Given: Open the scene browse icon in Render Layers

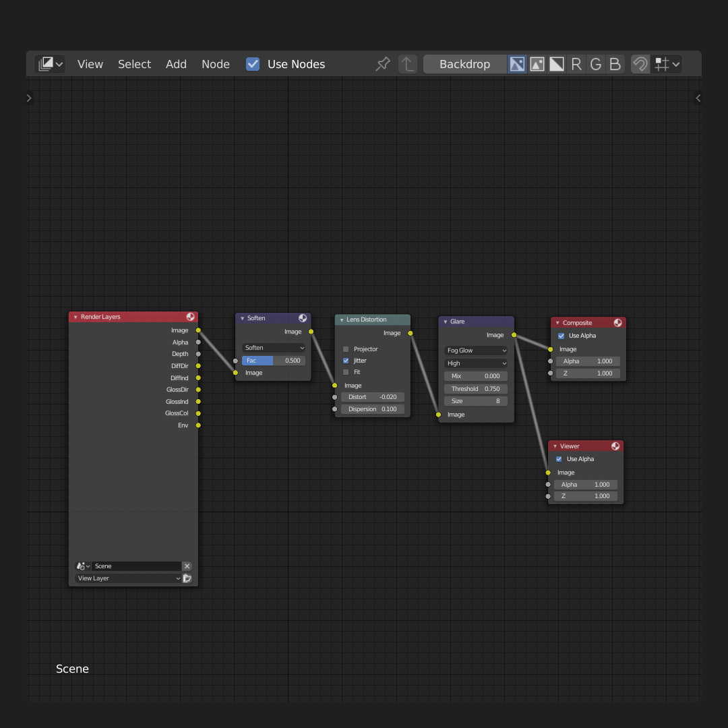Looking at the screenshot, I should pos(83,566).
